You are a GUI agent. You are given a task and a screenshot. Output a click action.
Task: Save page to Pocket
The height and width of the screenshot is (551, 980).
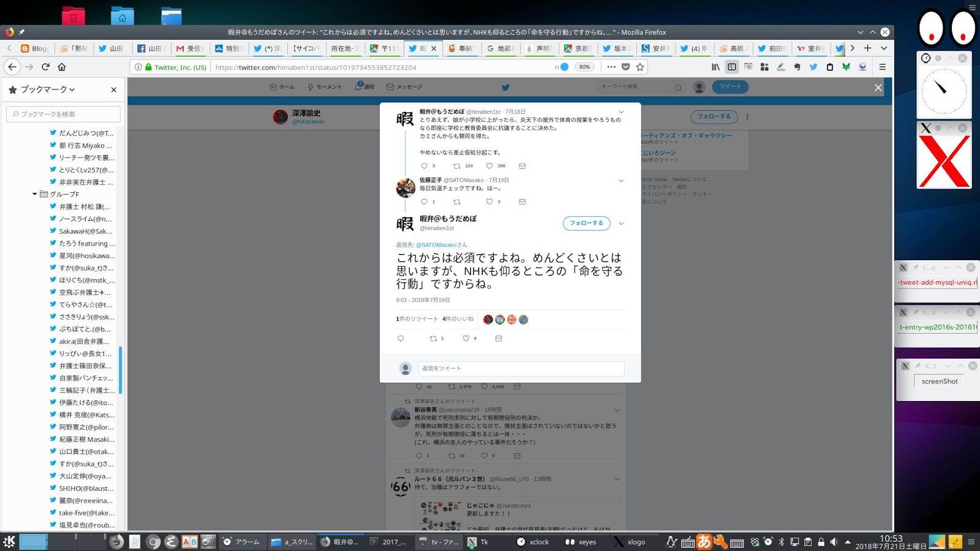tap(625, 67)
